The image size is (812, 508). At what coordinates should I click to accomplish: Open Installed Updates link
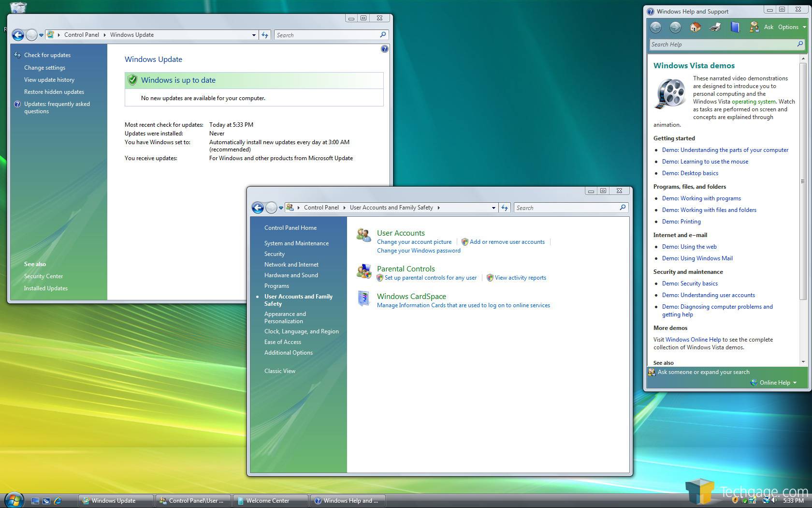[46, 288]
